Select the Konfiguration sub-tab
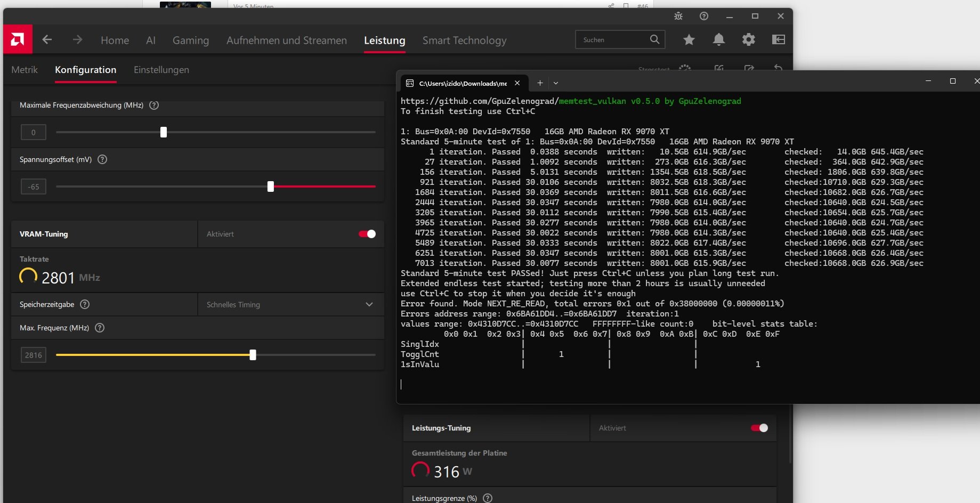Viewport: 980px width, 503px height. point(86,70)
